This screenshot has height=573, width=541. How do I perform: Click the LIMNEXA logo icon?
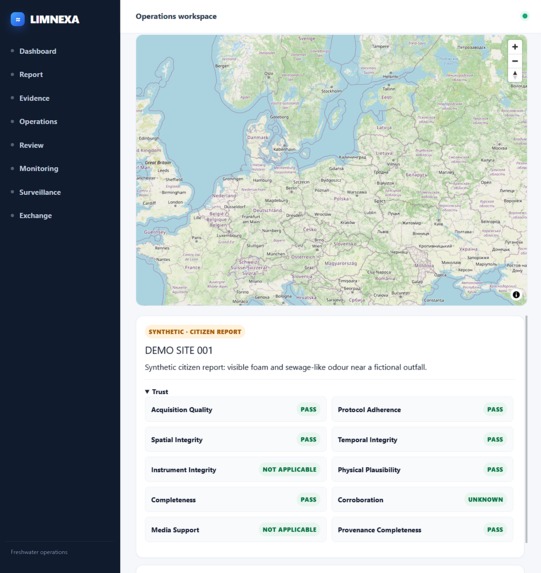point(18,19)
